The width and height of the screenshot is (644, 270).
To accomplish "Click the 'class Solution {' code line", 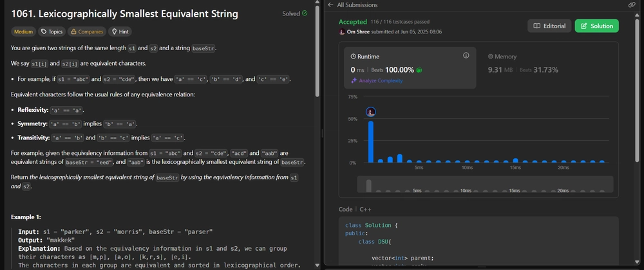I will [x=372, y=225].
